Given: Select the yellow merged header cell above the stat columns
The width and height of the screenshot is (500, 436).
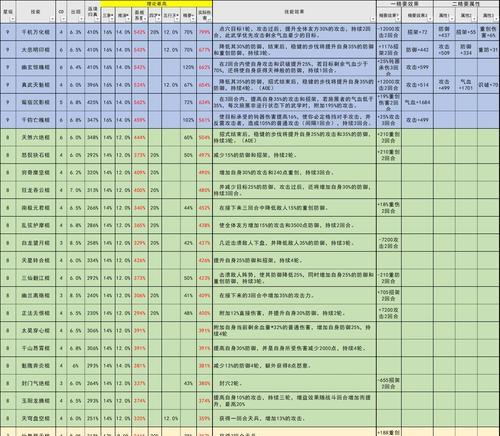Looking at the screenshot, I should (156, 4).
